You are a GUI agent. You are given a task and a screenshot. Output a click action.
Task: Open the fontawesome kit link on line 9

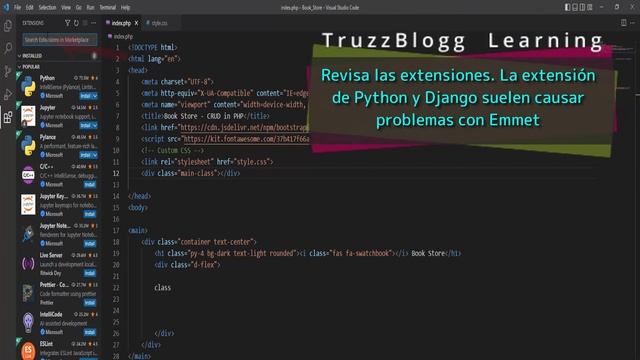click(246, 139)
